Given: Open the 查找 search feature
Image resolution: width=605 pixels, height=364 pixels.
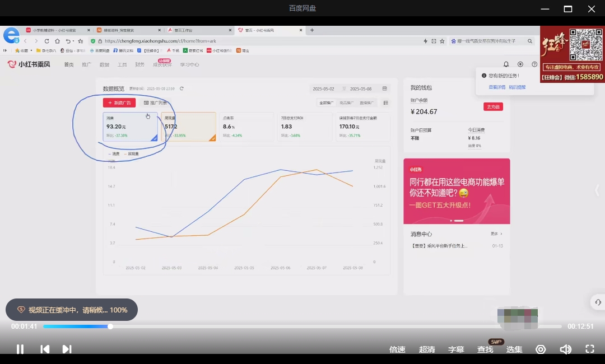Looking at the screenshot, I should (x=485, y=349).
